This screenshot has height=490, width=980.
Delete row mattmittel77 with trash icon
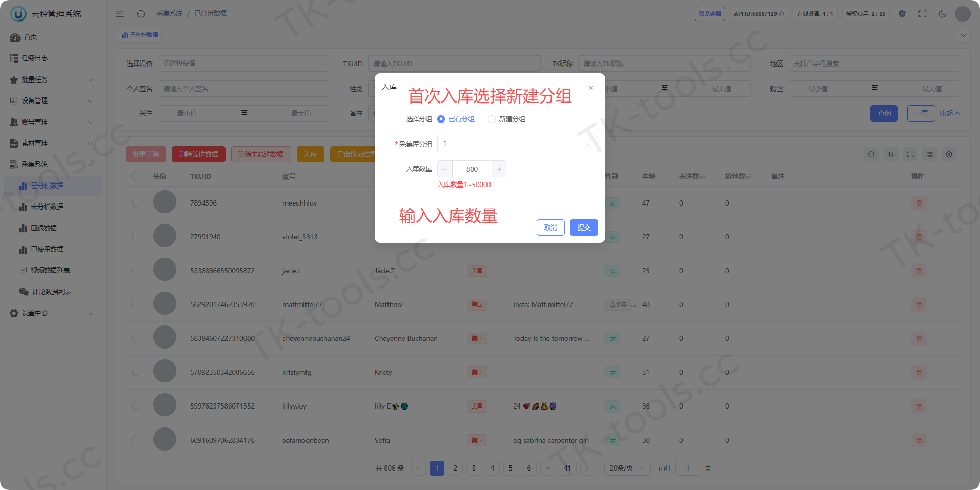click(919, 305)
